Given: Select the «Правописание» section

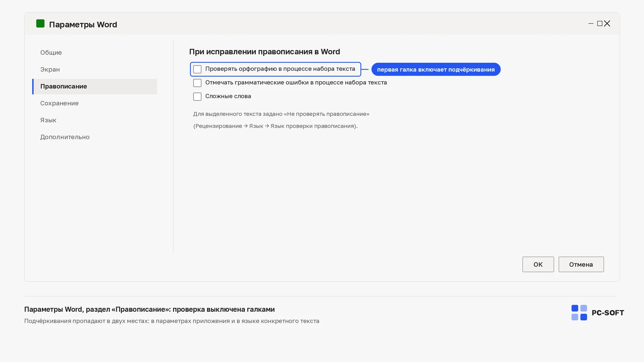Looking at the screenshot, I should point(95,86).
